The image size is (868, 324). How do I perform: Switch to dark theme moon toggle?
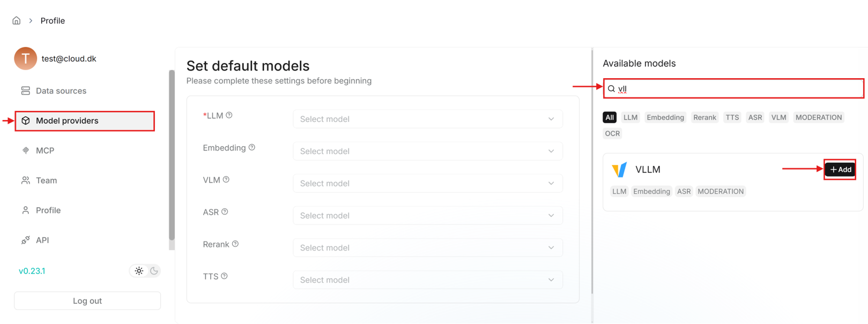[x=154, y=271]
